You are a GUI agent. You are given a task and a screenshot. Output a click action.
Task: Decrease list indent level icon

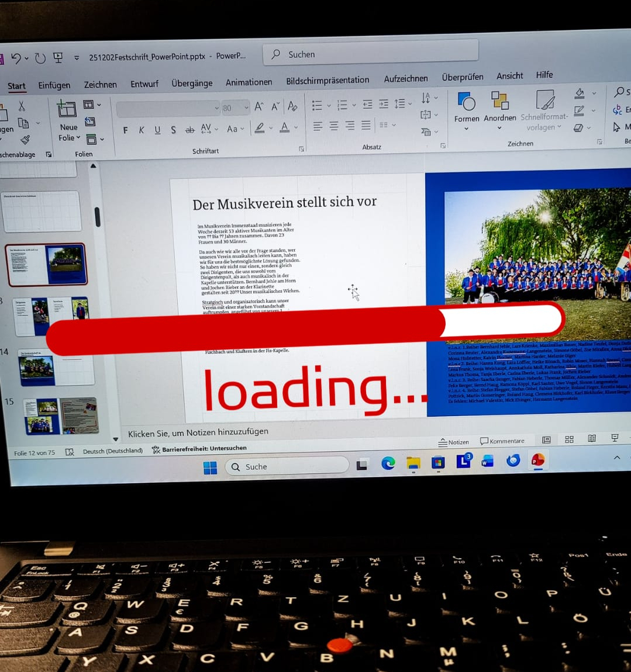click(368, 104)
